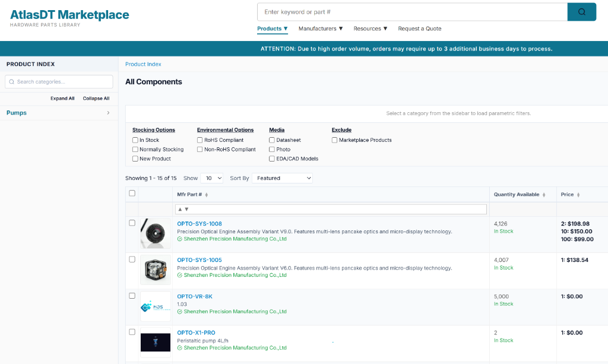Click the search magnifier button
This screenshot has width=608, height=364.
point(582,12)
